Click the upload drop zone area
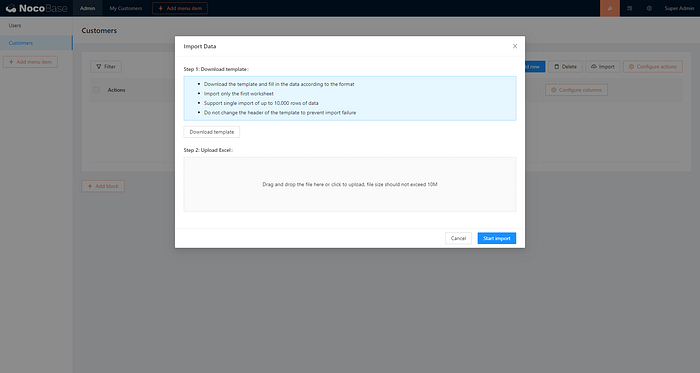700x373 pixels. click(x=350, y=184)
